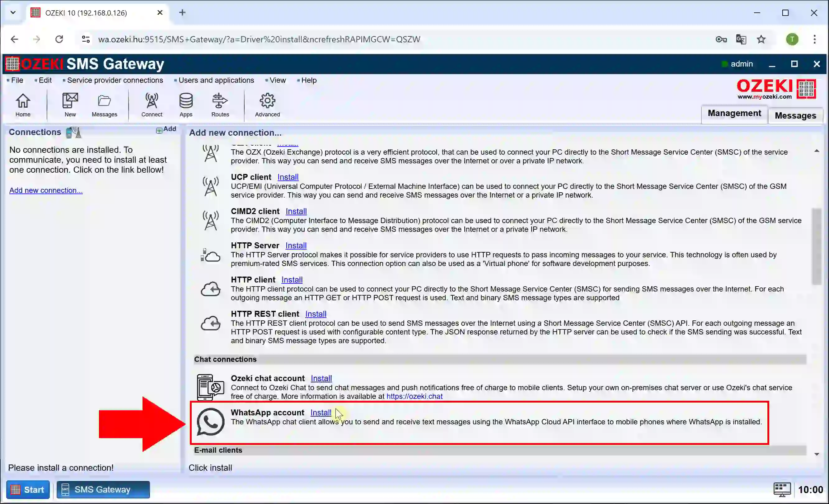
Task: Install the Ozeki chat account
Action: click(x=321, y=379)
